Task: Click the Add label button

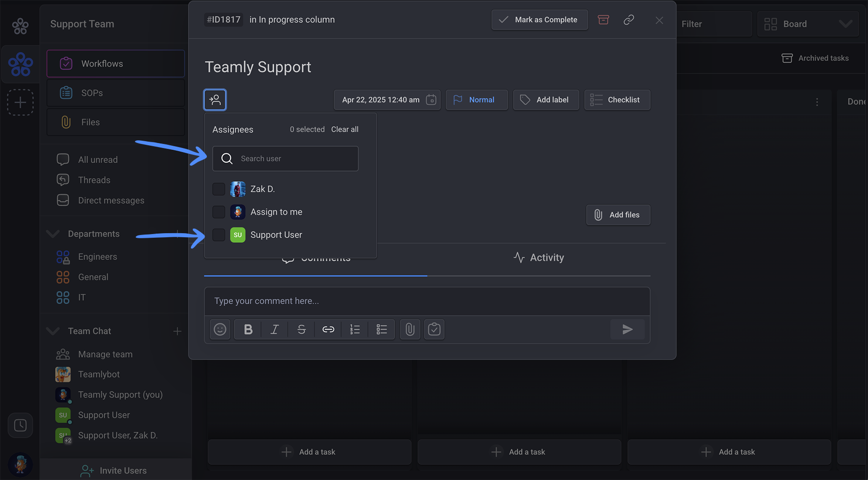Action: [x=546, y=100]
